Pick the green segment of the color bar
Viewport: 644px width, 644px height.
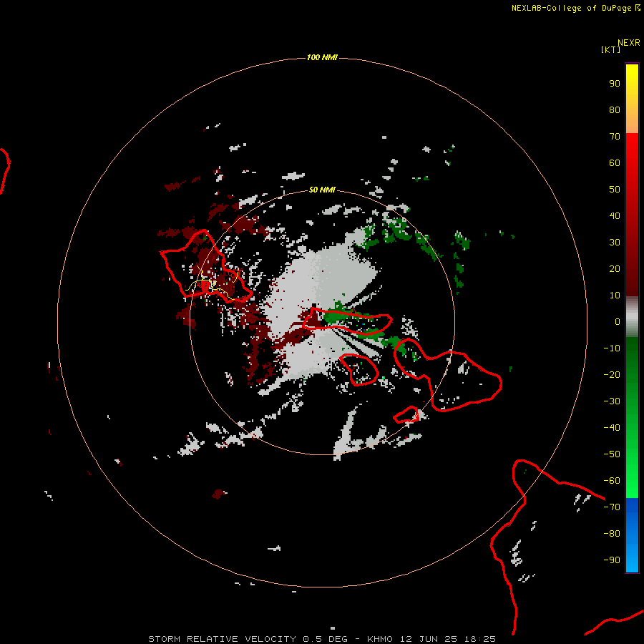click(x=632, y=418)
